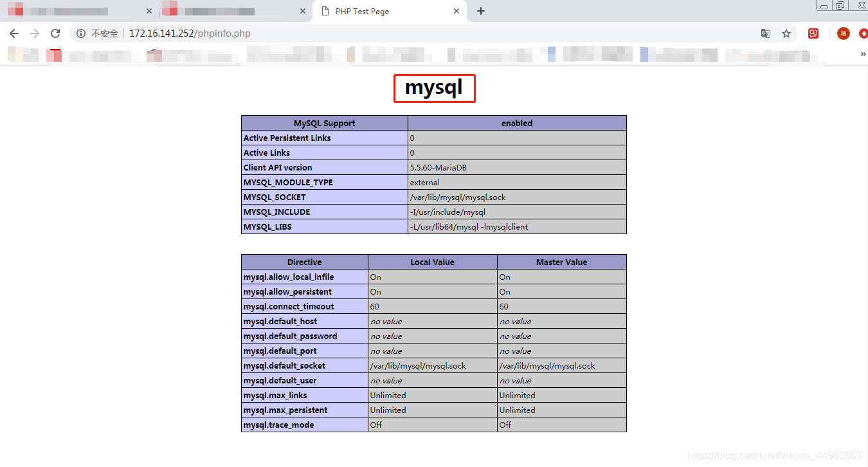Close the first blurred tab
The image size is (868, 467).
[149, 11]
